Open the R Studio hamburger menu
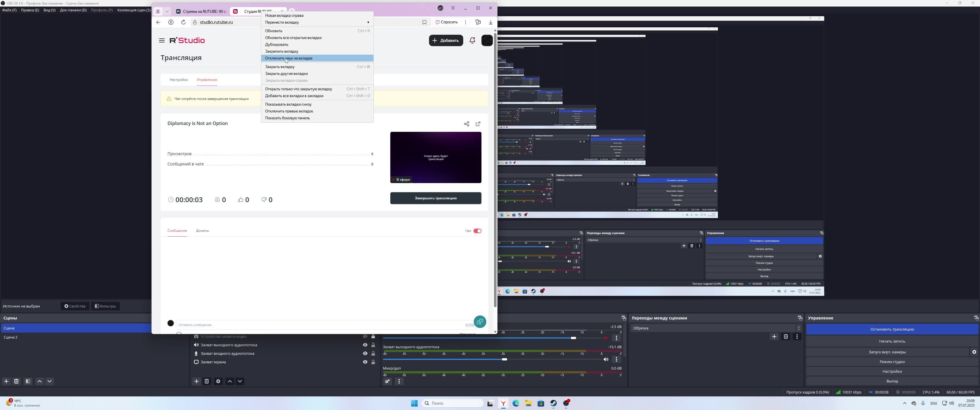Image resolution: width=980 pixels, height=410 pixels. 162,40
